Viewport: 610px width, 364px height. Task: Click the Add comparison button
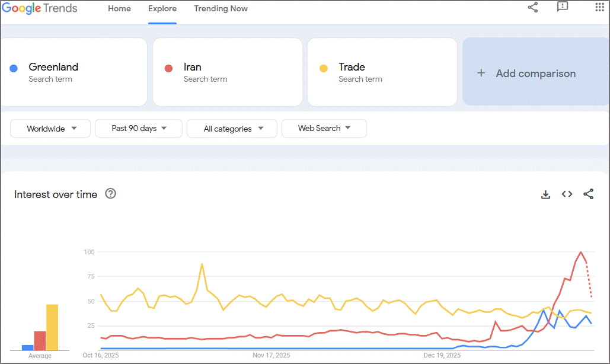(x=536, y=72)
